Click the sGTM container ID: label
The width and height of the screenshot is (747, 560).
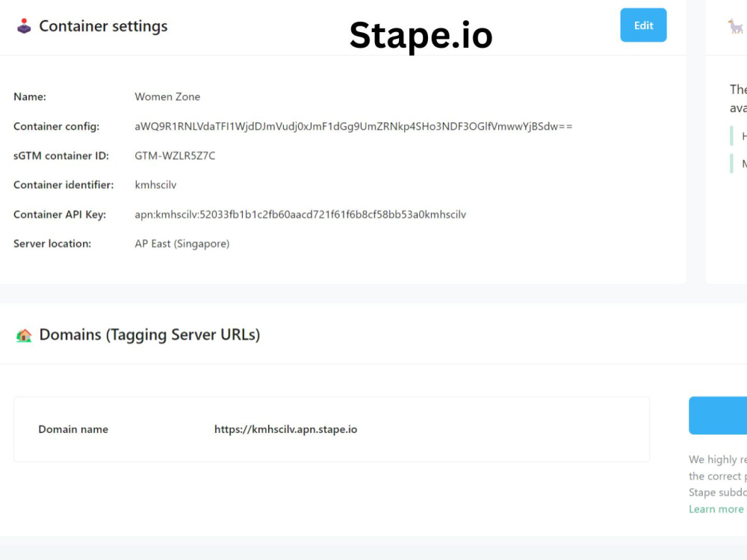pos(61,156)
